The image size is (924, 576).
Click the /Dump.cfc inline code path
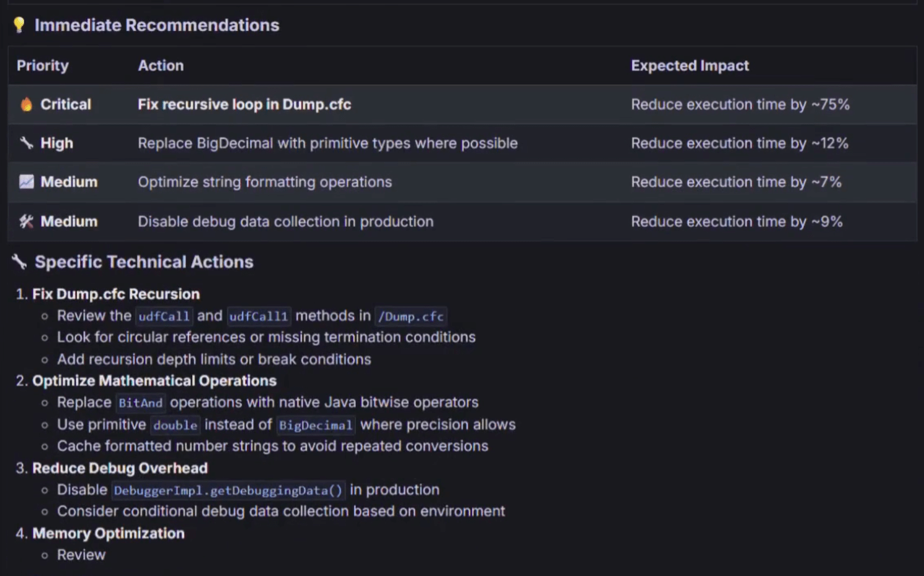click(x=411, y=316)
